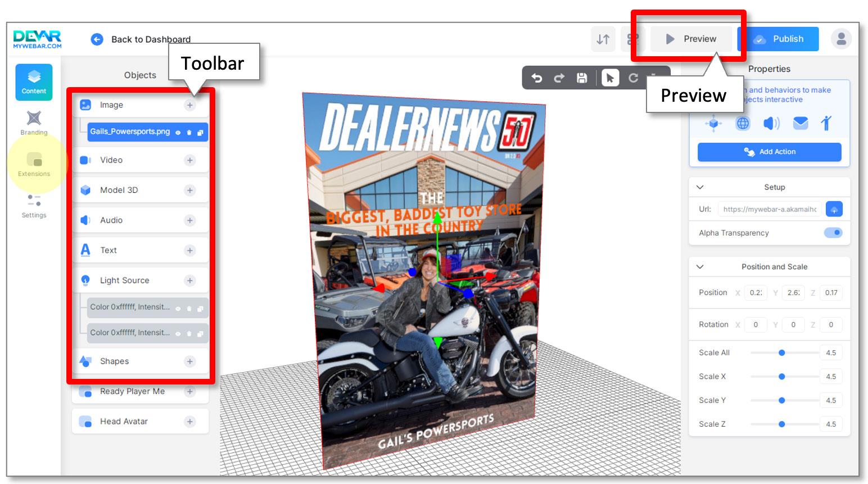The height and width of the screenshot is (484, 868).
Task: Adjust the Scale Z slider
Action: 785,424
